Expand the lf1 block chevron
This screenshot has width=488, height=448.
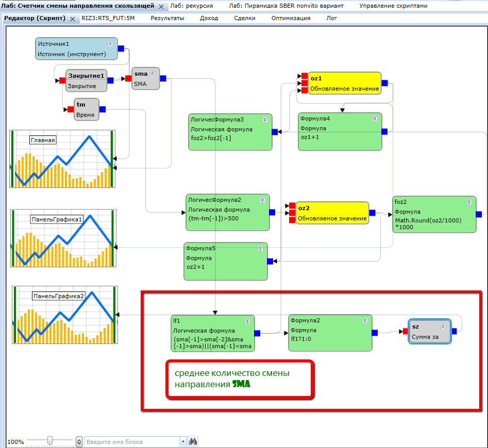point(247,321)
